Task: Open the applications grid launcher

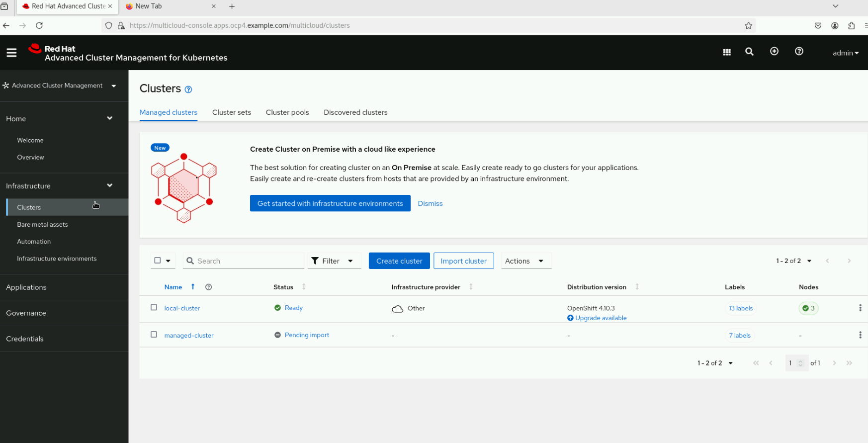Action: coord(727,52)
